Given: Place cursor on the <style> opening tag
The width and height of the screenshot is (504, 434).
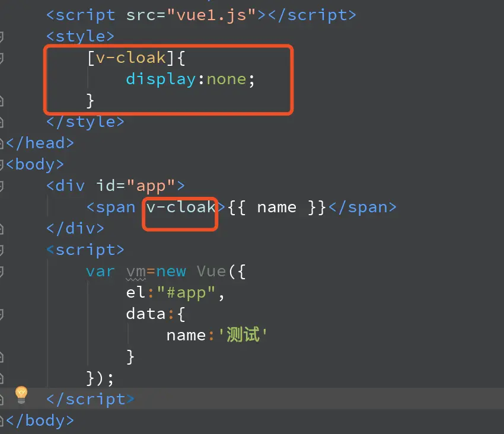Looking at the screenshot, I should click(80, 36).
